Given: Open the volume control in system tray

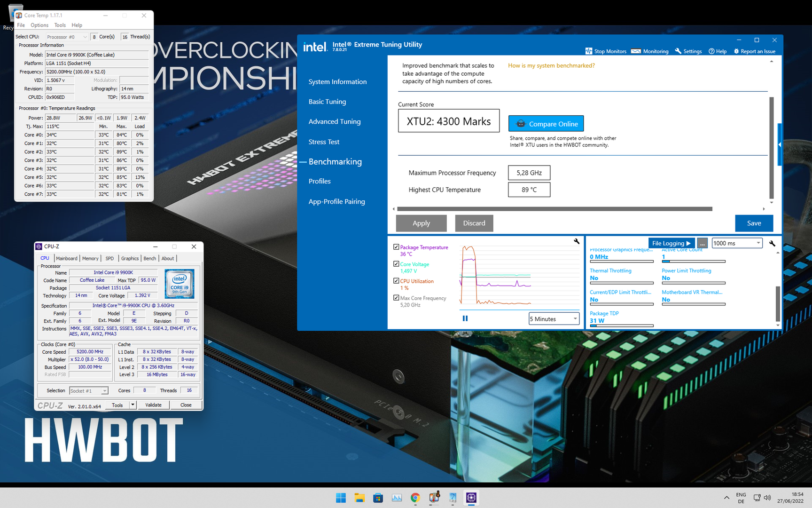Looking at the screenshot, I should (x=767, y=498).
